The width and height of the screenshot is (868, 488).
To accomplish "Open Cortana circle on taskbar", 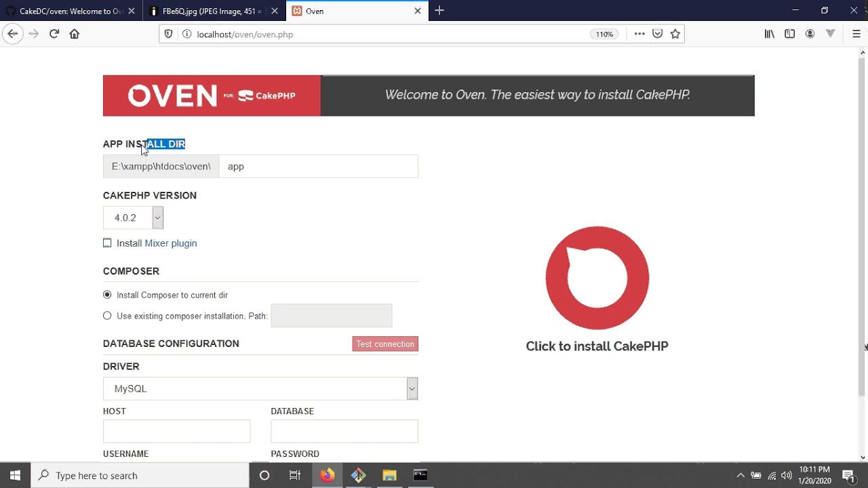I will point(264,475).
